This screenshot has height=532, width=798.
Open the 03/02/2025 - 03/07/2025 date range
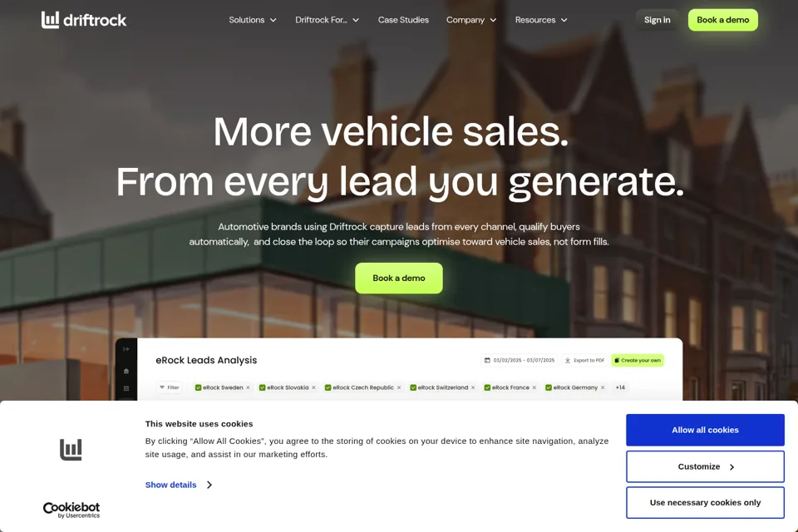click(520, 360)
